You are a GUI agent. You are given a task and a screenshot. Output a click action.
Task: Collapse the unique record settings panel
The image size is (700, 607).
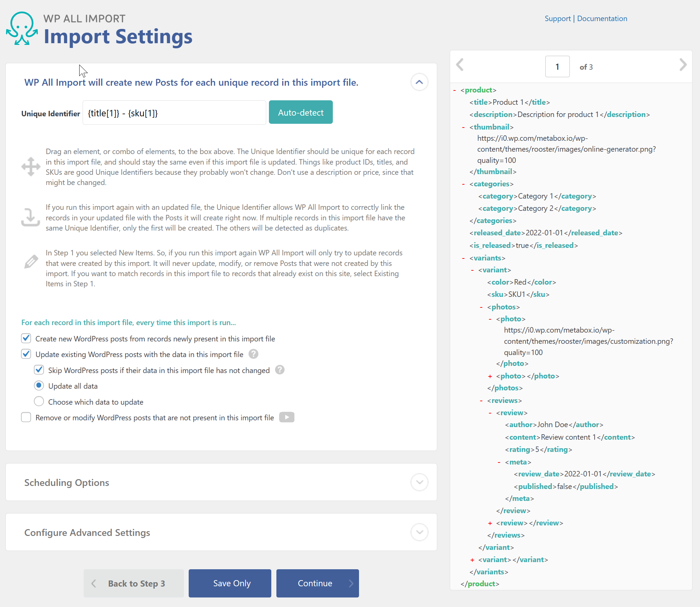419,82
